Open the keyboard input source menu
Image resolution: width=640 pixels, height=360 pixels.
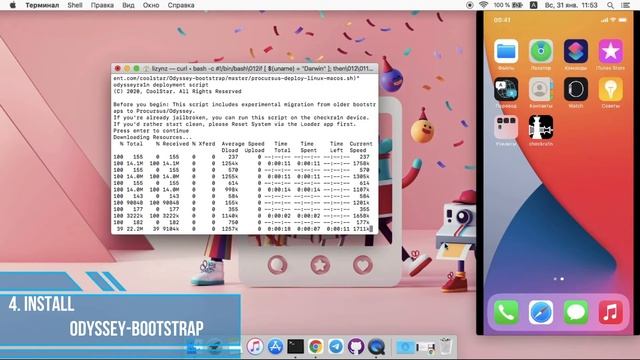click(x=533, y=5)
